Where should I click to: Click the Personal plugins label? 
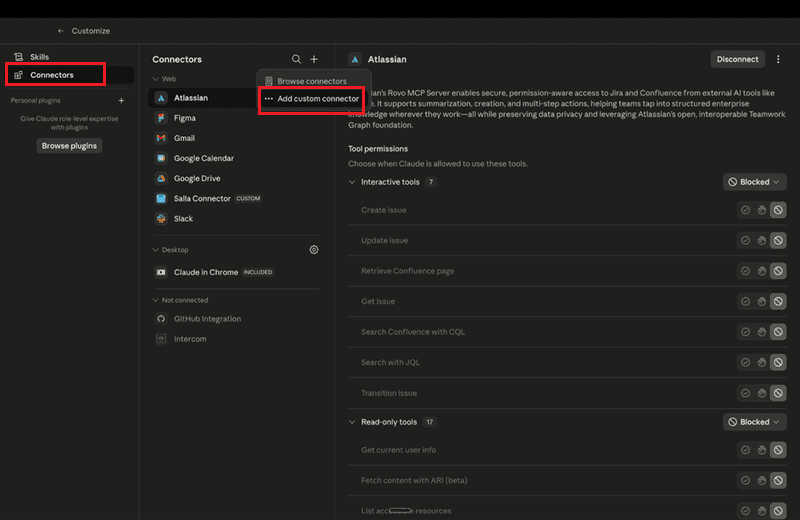click(35, 101)
